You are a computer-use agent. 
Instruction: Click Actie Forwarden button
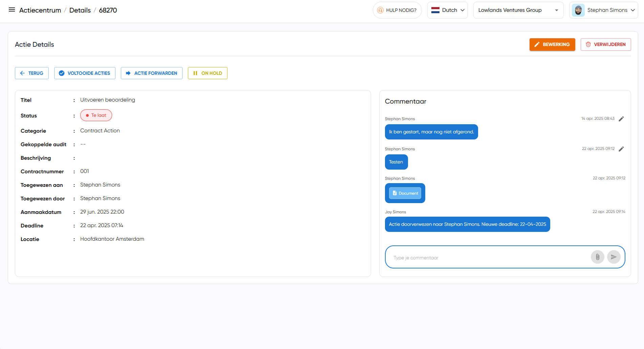pos(151,73)
